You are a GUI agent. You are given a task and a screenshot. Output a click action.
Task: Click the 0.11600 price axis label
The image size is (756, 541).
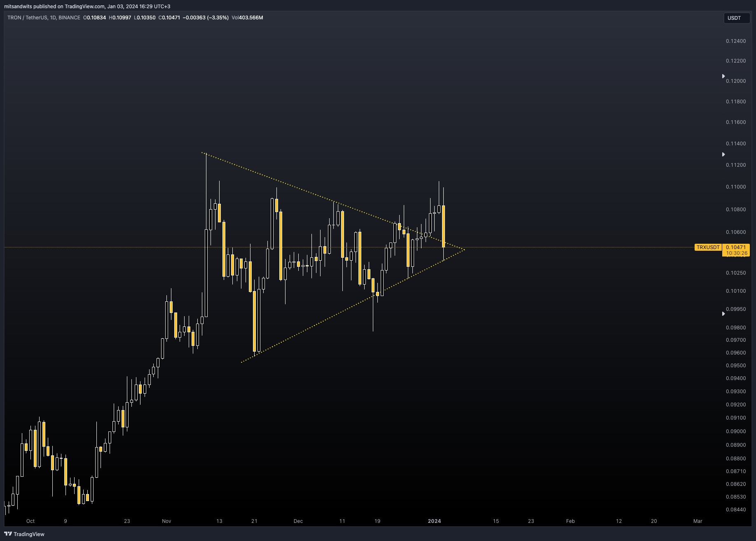click(x=736, y=122)
